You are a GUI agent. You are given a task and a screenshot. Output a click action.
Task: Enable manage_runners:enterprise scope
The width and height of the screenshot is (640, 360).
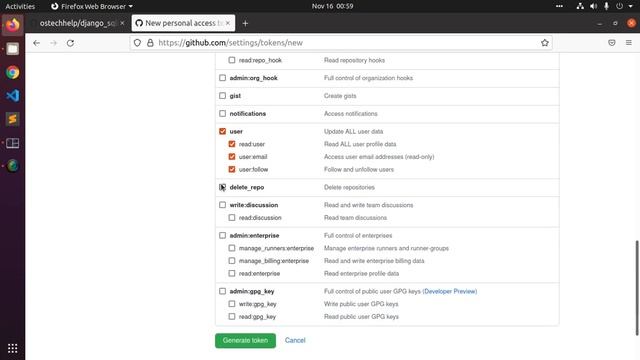click(232, 248)
